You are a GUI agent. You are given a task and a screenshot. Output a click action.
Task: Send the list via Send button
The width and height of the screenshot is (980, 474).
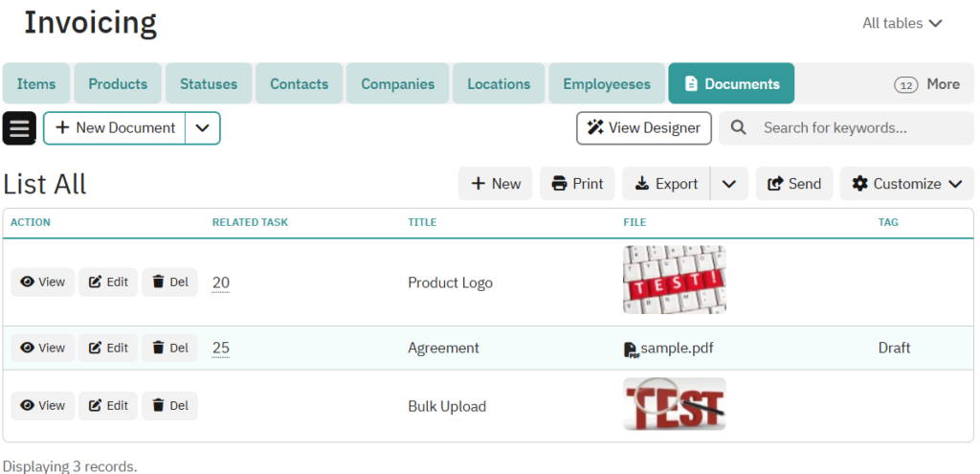[794, 184]
